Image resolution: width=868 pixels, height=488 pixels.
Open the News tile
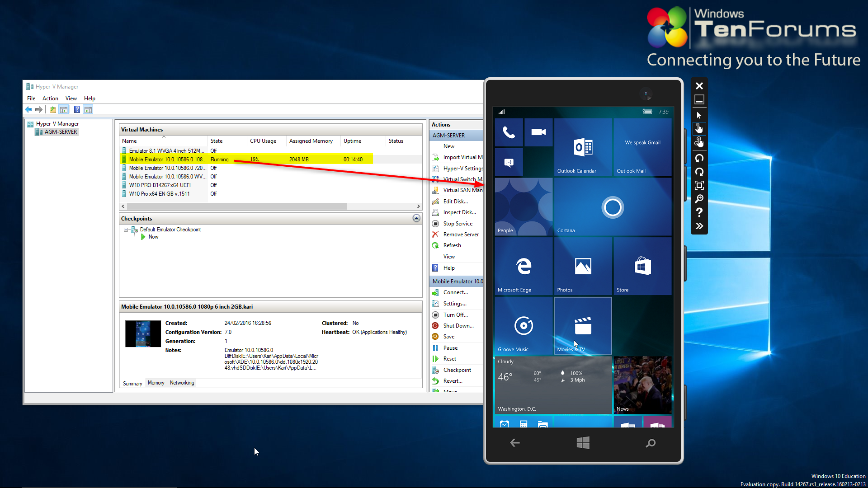642,385
